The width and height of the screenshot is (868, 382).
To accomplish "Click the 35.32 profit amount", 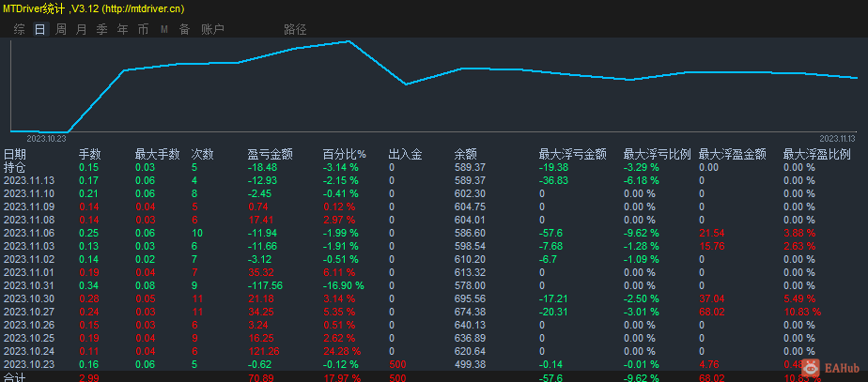I will [x=261, y=272].
